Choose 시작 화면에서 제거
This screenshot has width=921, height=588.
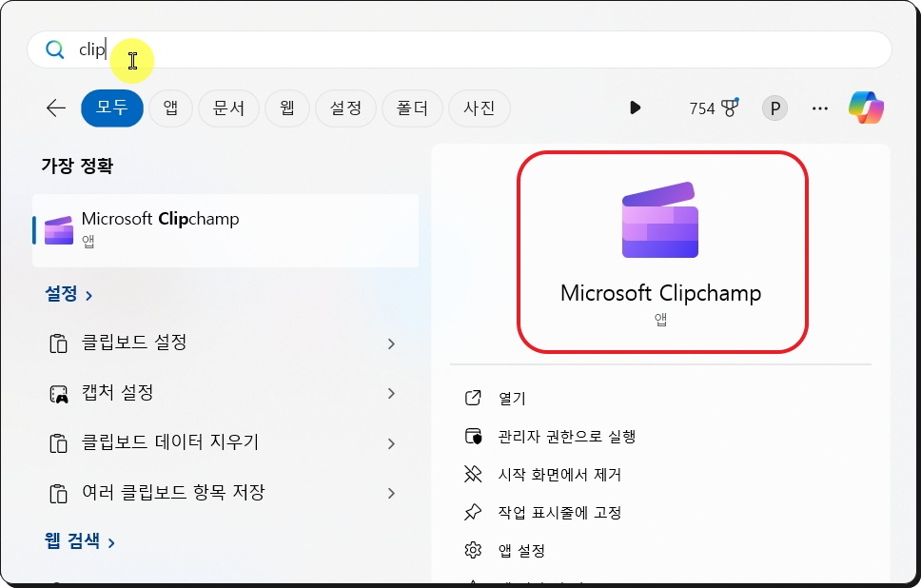559,475
